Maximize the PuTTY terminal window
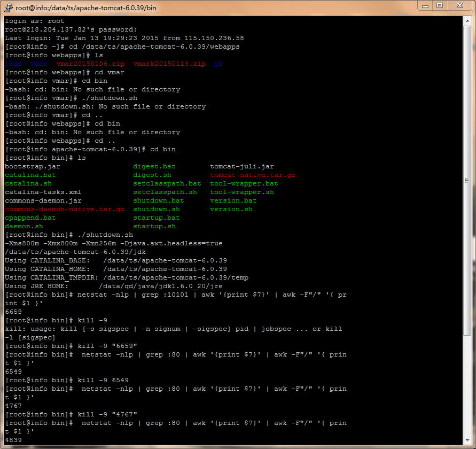 439,6
